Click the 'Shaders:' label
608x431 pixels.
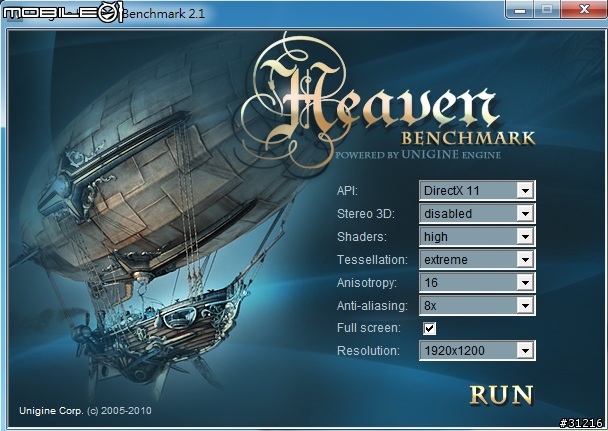[x=362, y=237]
